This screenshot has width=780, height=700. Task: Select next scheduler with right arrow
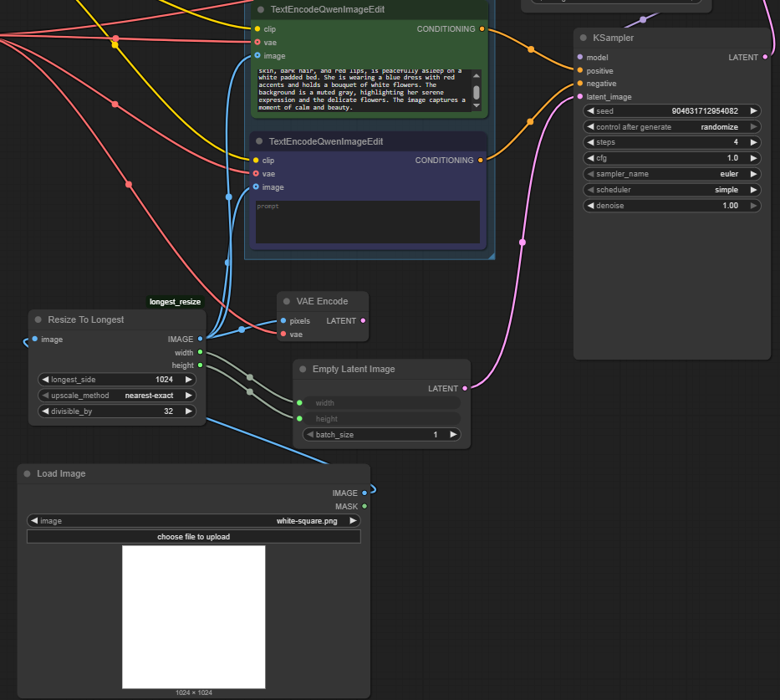[x=753, y=190]
